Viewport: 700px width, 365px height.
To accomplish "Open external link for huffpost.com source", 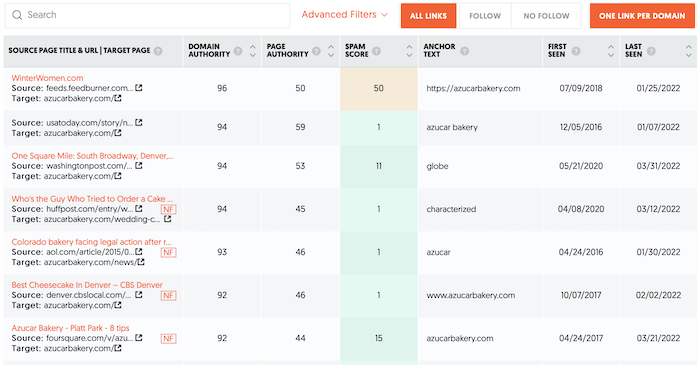I will [x=139, y=209].
